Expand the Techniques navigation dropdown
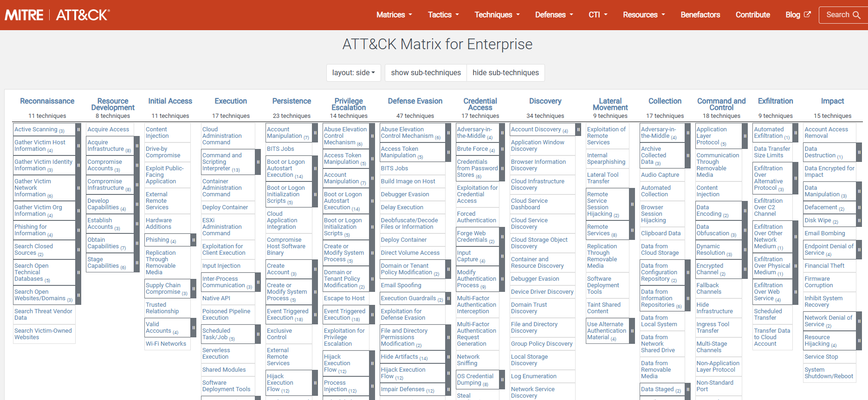The width and height of the screenshot is (868, 400). [x=497, y=15]
